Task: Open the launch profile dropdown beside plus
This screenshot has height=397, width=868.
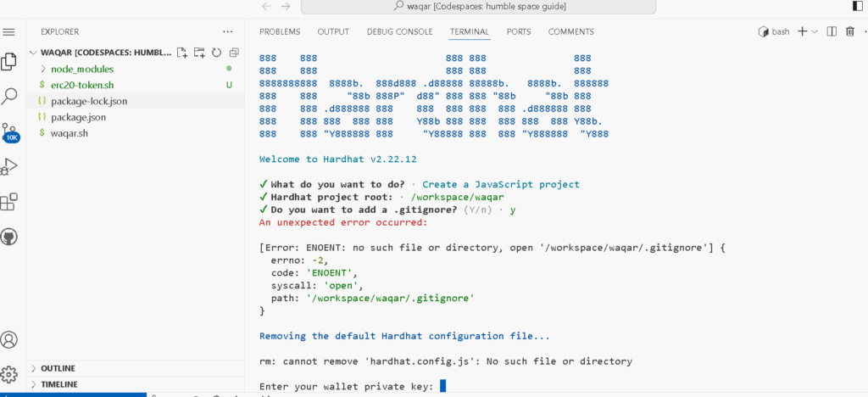Action: (x=815, y=32)
